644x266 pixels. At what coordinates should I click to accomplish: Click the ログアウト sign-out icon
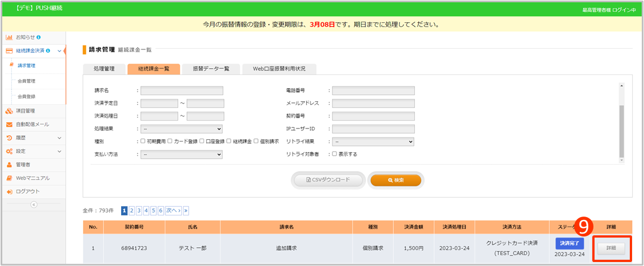point(9,192)
